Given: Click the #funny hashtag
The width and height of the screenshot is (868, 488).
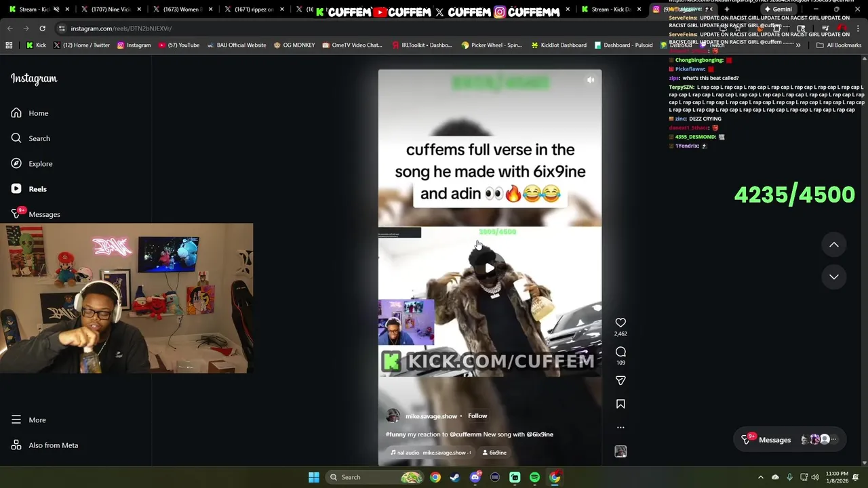Looking at the screenshot, I should point(395,434).
